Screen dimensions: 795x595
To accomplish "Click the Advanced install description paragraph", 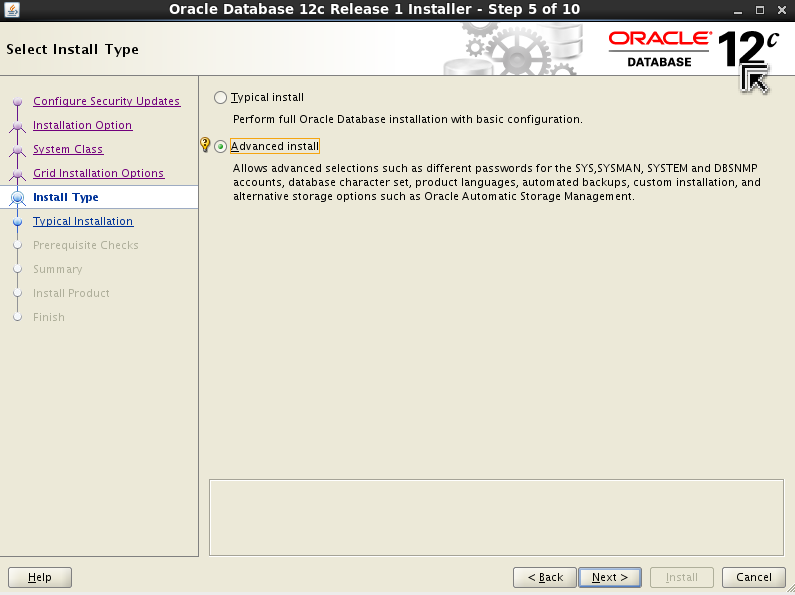I will (x=497, y=182).
